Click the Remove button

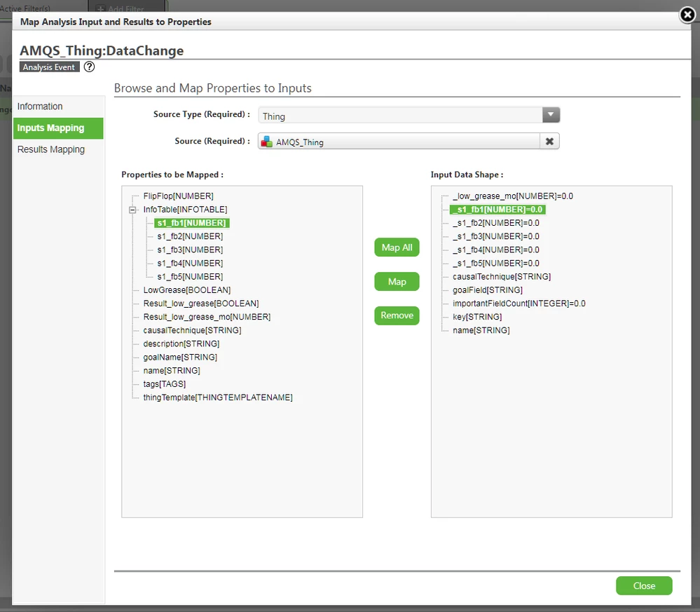click(x=397, y=315)
